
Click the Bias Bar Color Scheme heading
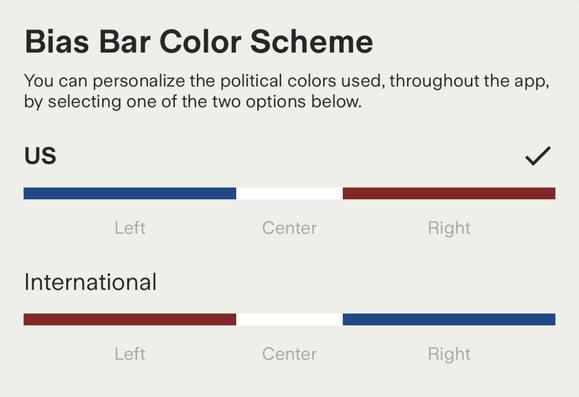[x=199, y=41]
